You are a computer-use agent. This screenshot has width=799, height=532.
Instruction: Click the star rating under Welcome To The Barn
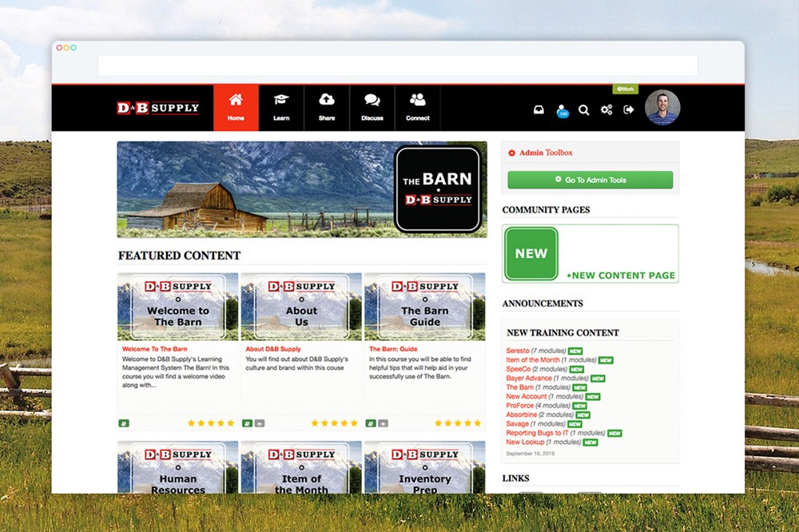[211, 423]
